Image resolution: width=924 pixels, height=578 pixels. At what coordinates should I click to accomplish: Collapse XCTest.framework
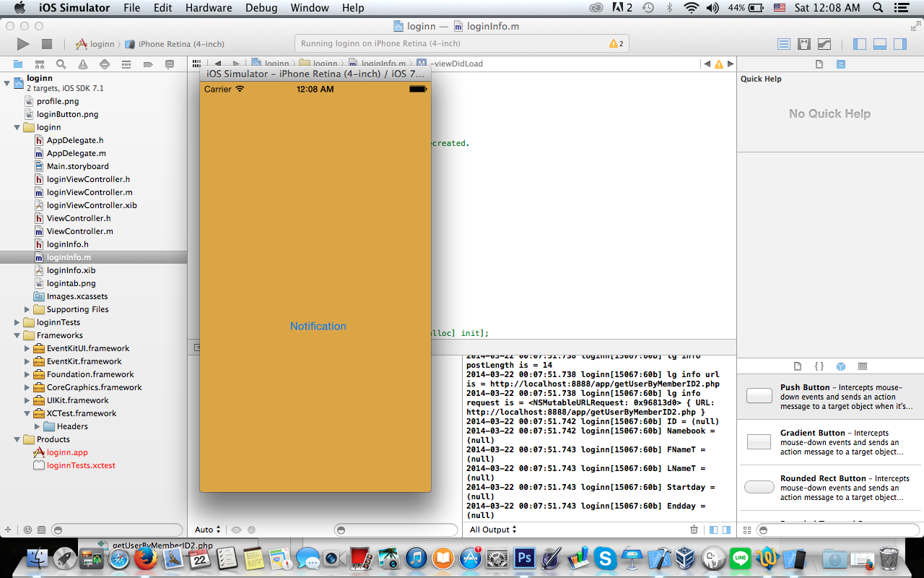27,413
